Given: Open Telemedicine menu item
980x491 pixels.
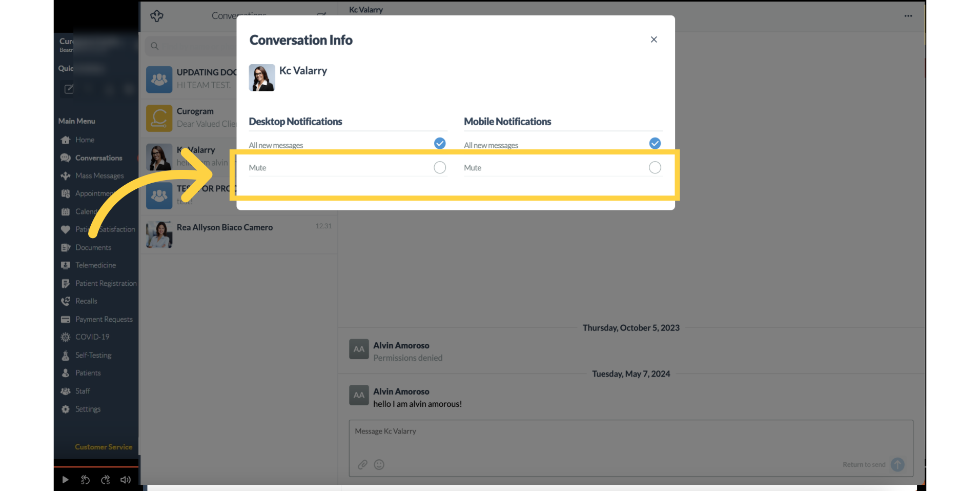Looking at the screenshot, I should 95,265.
